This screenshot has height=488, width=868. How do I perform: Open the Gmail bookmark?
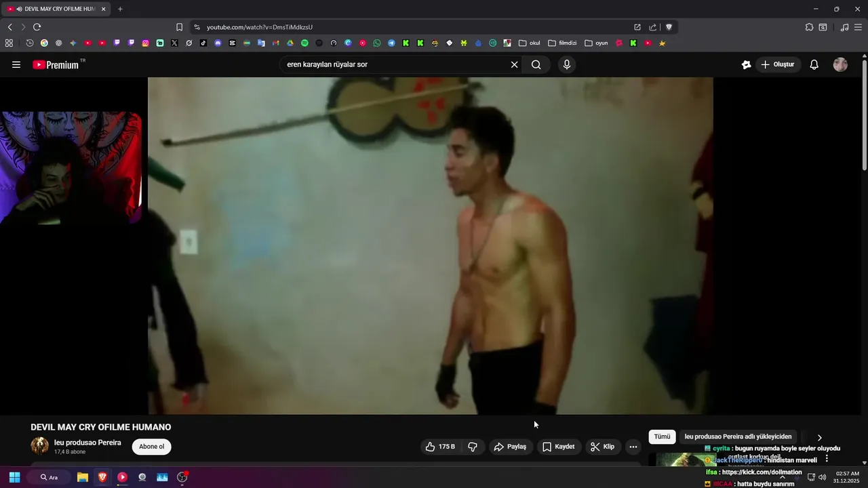pyautogui.click(x=275, y=43)
